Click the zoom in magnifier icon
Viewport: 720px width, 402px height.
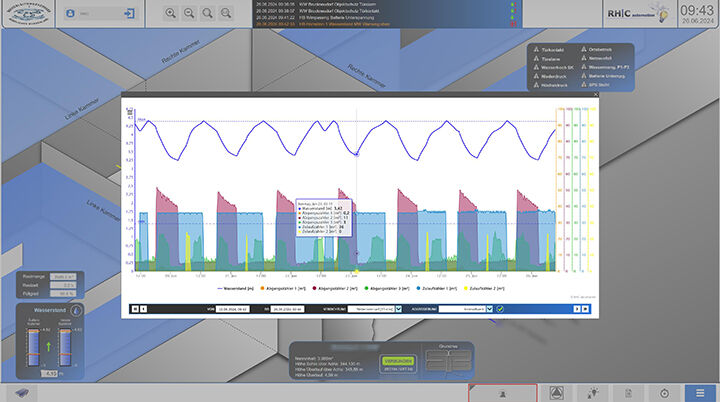[x=170, y=13]
